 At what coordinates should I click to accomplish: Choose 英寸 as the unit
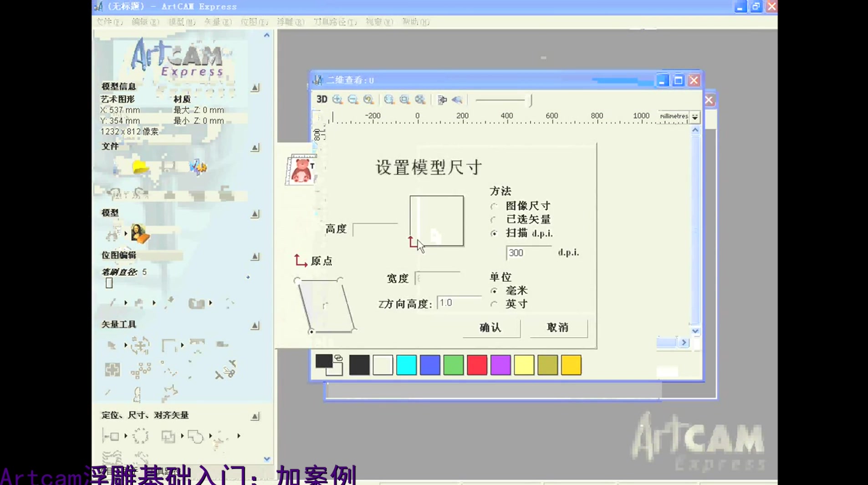point(495,304)
